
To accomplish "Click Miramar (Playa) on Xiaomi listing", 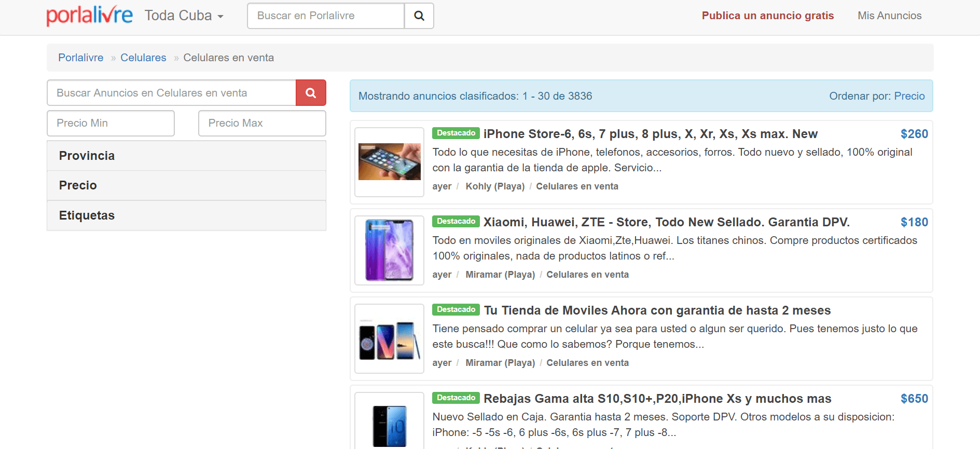I will coord(500,275).
